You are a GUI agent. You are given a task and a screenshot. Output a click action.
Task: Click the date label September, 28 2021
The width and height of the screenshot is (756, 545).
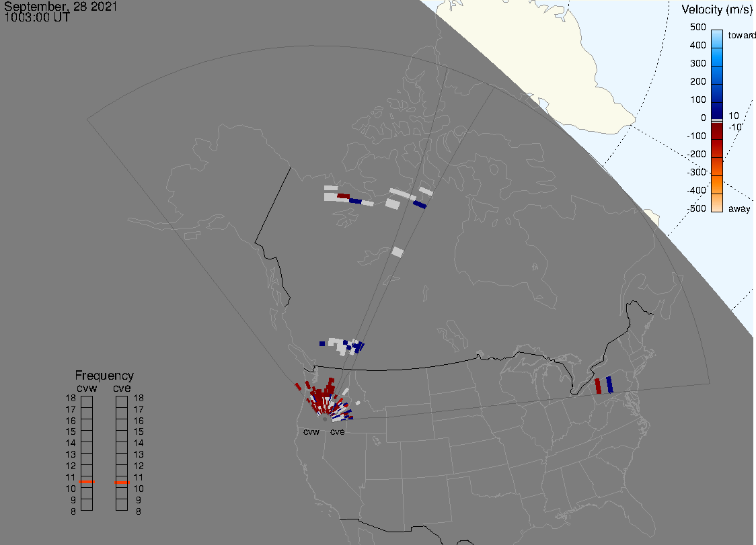coord(61,7)
